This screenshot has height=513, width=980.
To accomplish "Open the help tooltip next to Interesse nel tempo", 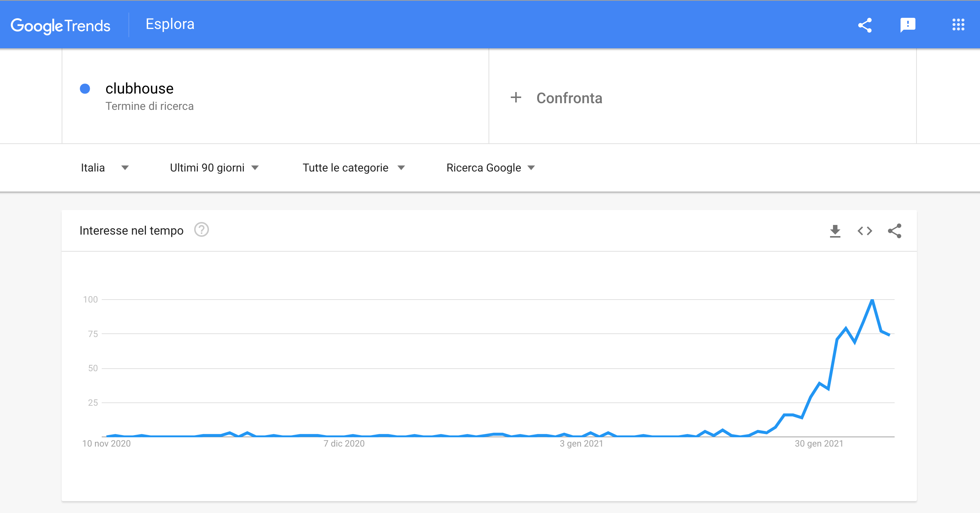I will (x=202, y=230).
